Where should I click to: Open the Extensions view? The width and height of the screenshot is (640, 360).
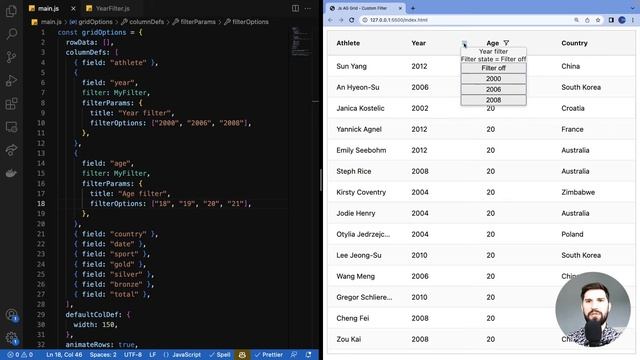[11, 104]
